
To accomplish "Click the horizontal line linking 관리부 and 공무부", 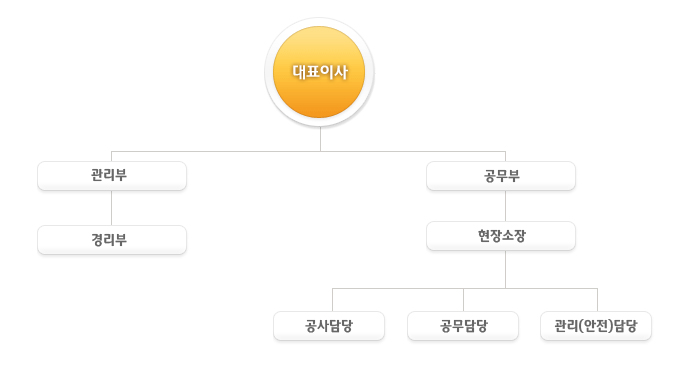I will [x=308, y=151].
